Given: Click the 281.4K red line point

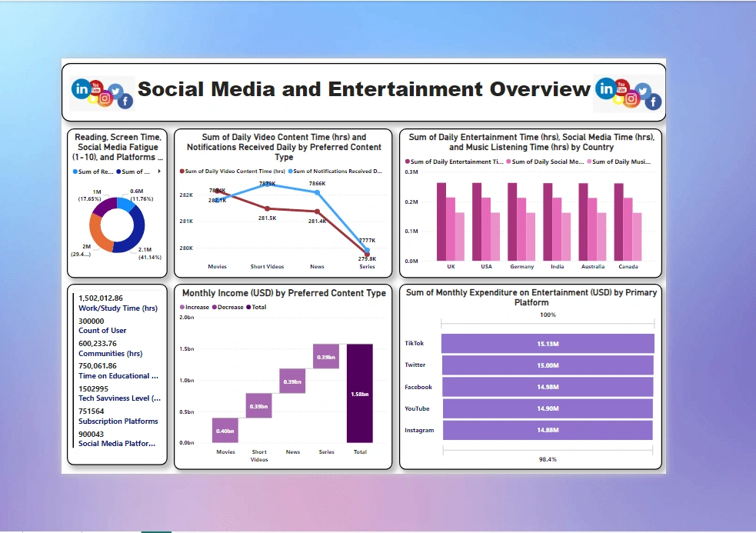Looking at the screenshot, I should 318,212.
